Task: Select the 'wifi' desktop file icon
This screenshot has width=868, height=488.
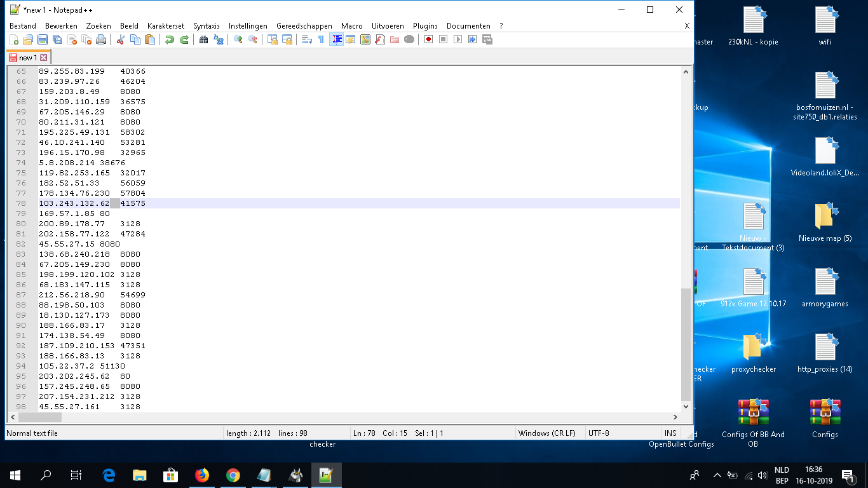Action: click(x=825, y=27)
